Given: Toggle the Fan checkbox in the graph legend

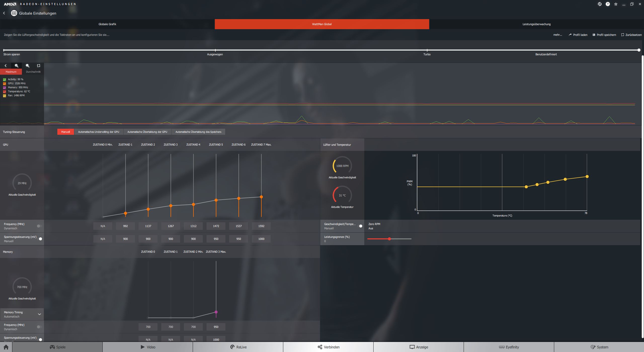Looking at the screenshot, I should 5,96.
